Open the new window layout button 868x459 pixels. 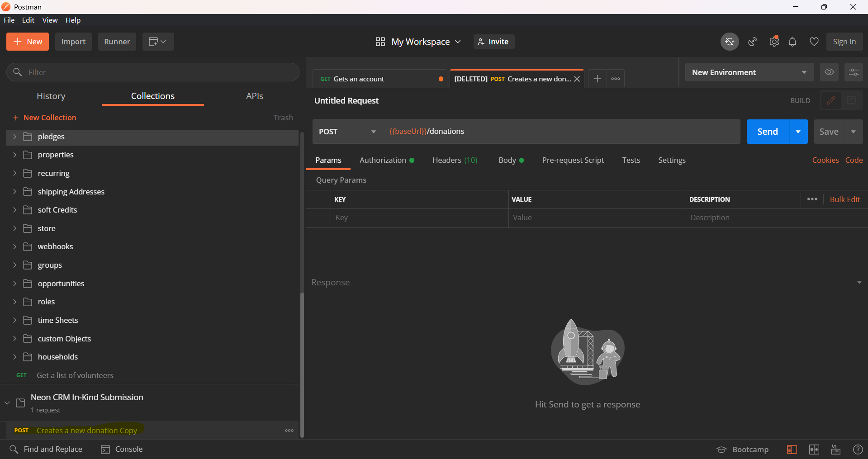click(x=158, y=42)
